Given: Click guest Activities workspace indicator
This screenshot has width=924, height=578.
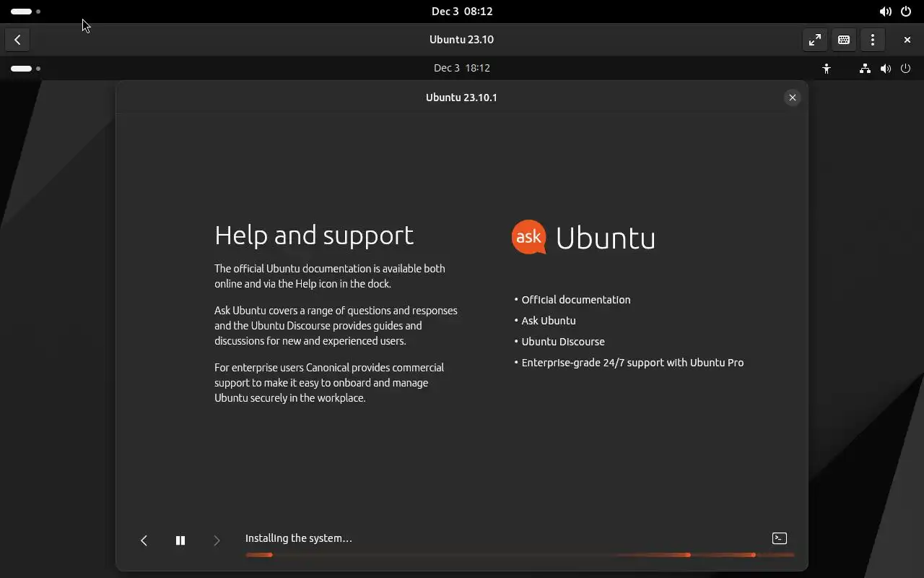Looking at the screenshot, I should (x=25, y=69).
